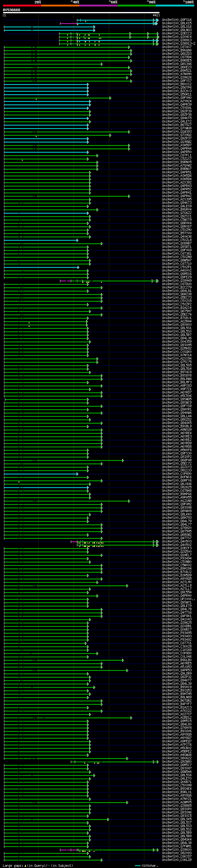Select hit label UniRef100_Q1W393
This screenshot has height=868, width=197.
(x=177, y=132)
